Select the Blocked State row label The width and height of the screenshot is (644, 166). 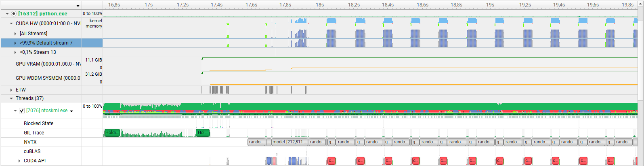(x=38, y=123)
